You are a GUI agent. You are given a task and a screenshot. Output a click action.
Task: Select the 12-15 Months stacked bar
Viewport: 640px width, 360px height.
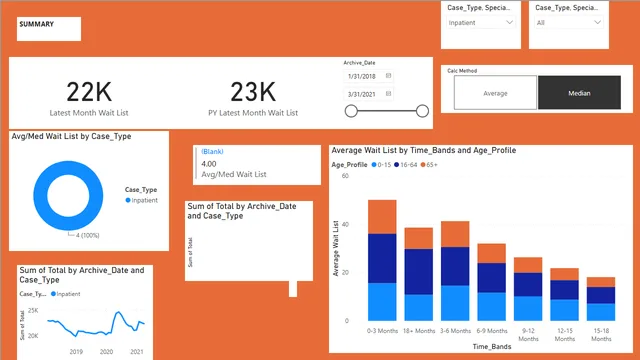[564, 294]
